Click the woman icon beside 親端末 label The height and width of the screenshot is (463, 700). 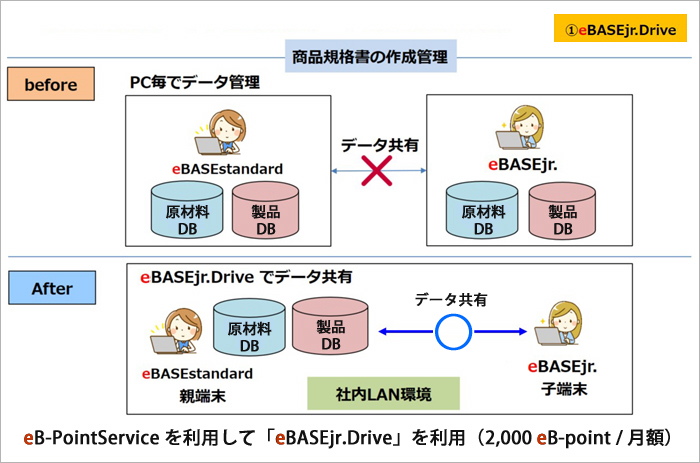(x=176, y=331)
